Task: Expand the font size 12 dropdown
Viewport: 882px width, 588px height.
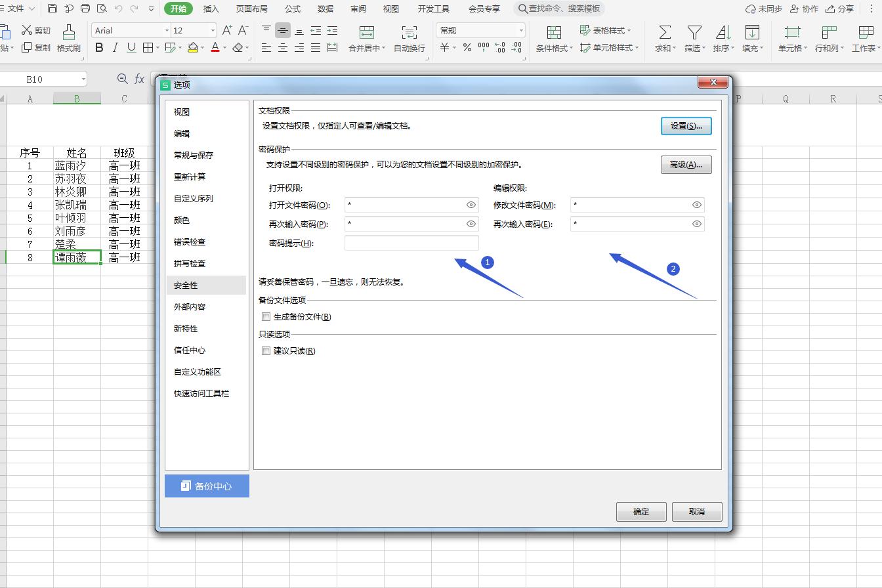Action: [213, 30]
